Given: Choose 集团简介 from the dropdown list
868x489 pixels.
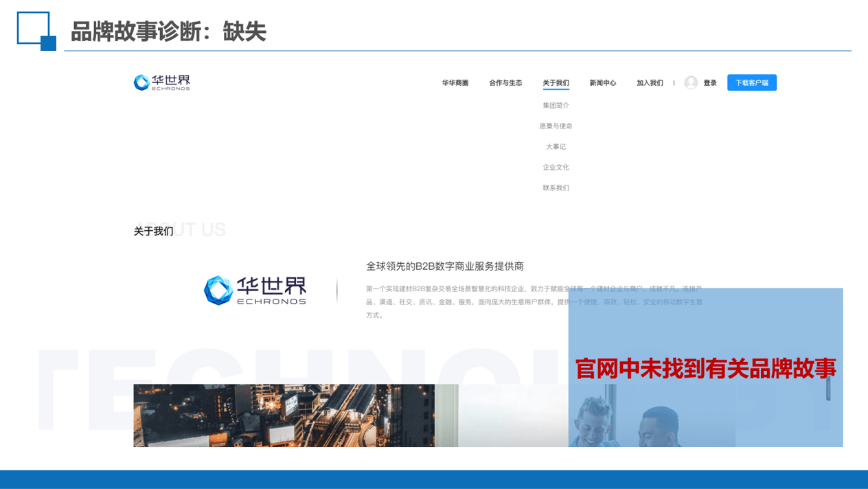Looking at the screenshot, I should tap(556, 106).
